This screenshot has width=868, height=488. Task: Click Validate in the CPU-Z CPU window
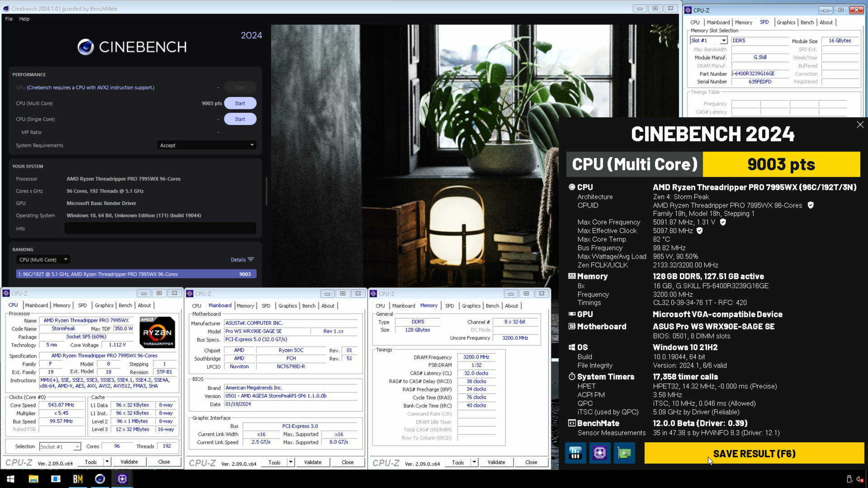coord(129,462)
